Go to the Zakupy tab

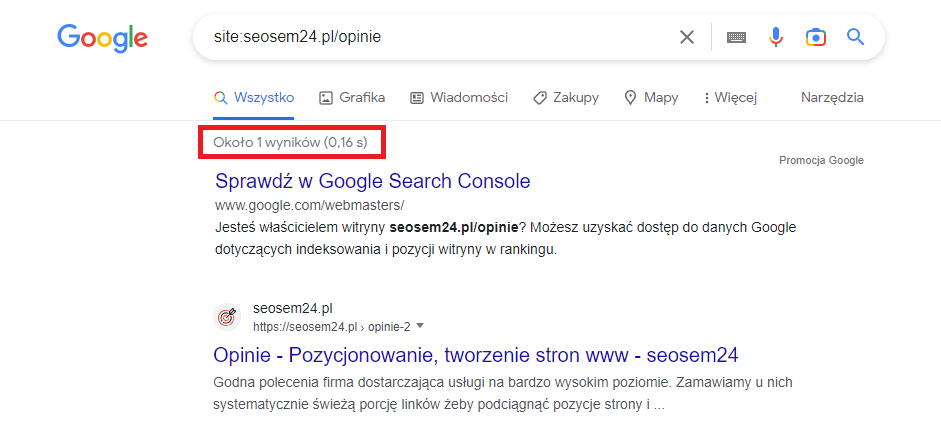coord(566,97)
